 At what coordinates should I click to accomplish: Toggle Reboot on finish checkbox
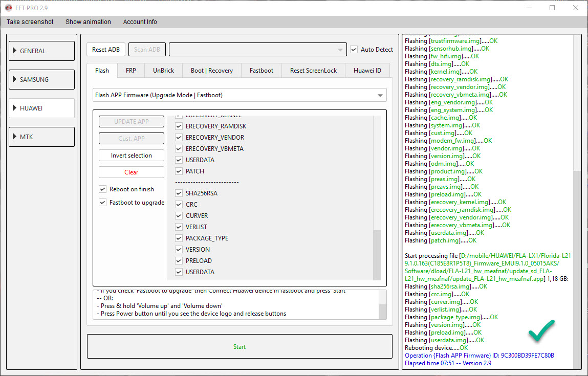point(102,189)
